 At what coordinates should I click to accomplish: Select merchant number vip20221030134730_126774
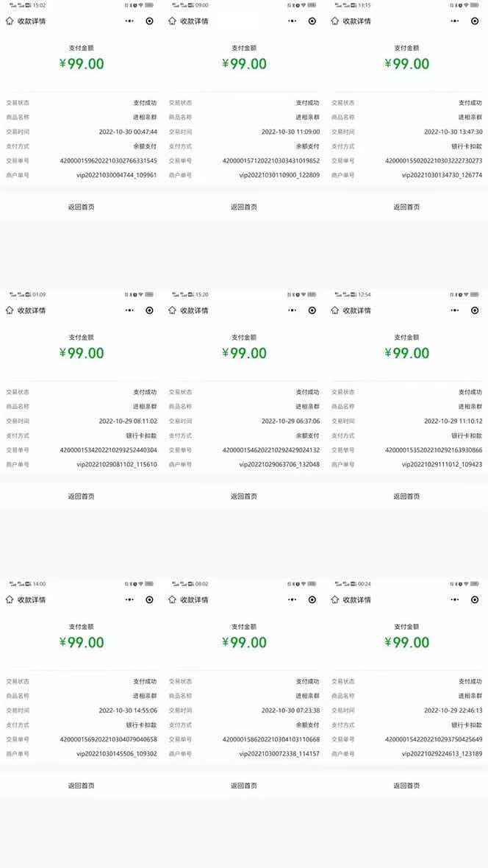click(442, 176)
